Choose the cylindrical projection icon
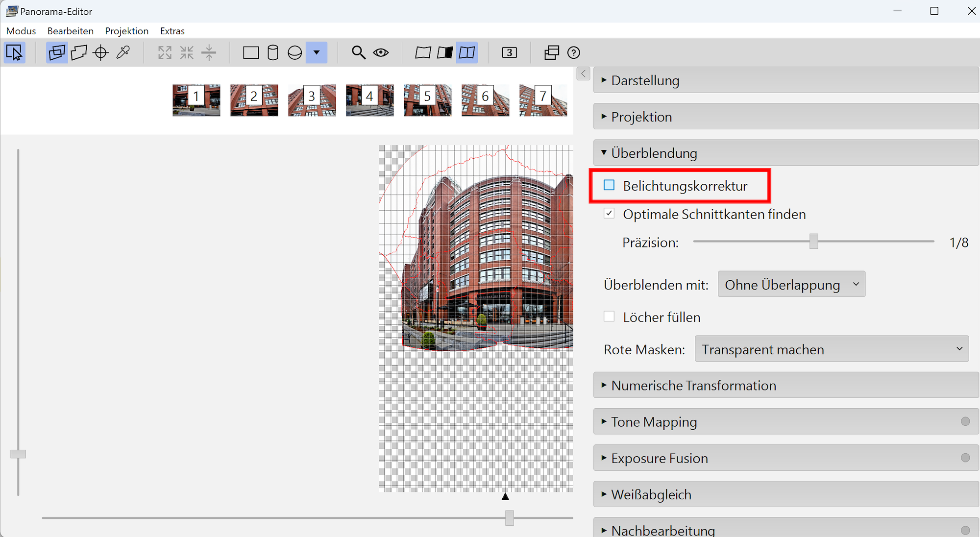This screenshot has width=980, height=537. [x=273, y=52]
